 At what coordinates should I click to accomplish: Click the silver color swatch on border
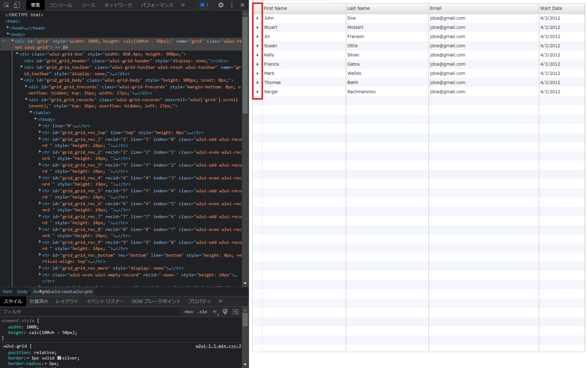59,358
